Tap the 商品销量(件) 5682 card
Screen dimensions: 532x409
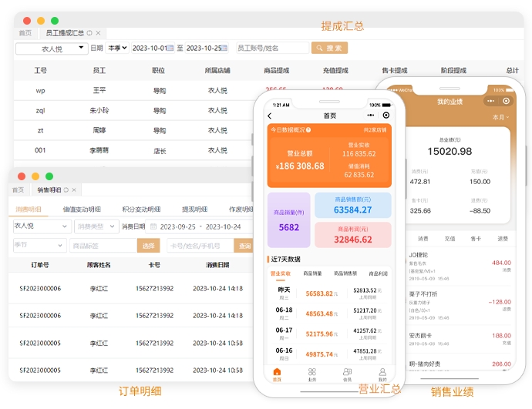288,220
